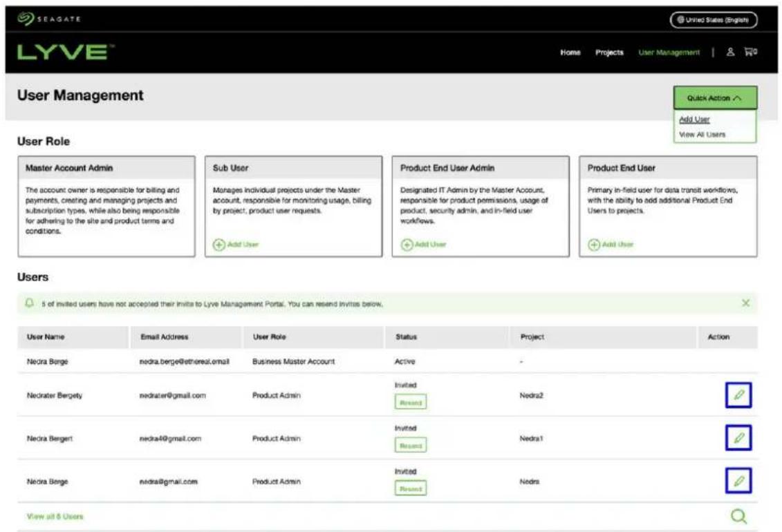Click the Action column header
This screenshot has width=782, height=532.
pyautogui.click(x=727, y=337)
